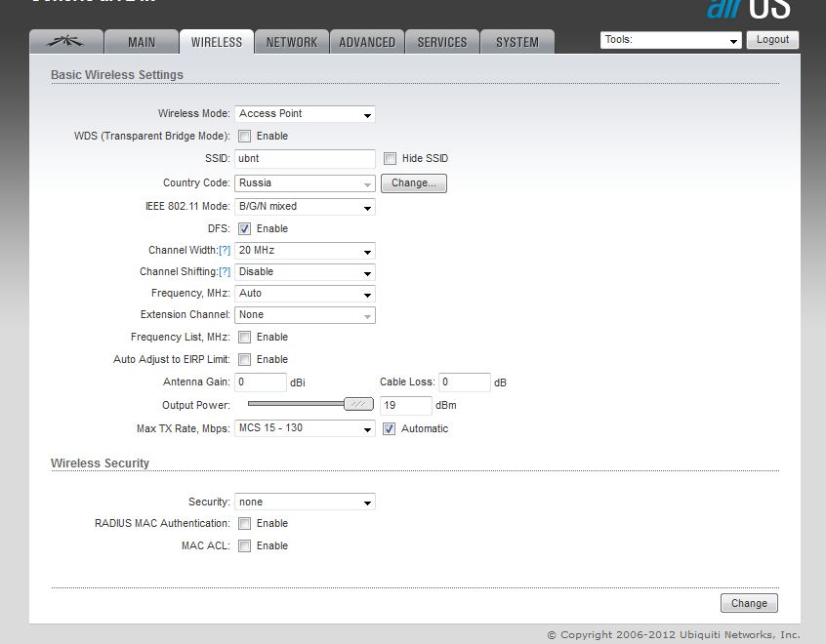Switch to the NETWORK tab
This screenshot has width=826, height=644.
(291, 42)
